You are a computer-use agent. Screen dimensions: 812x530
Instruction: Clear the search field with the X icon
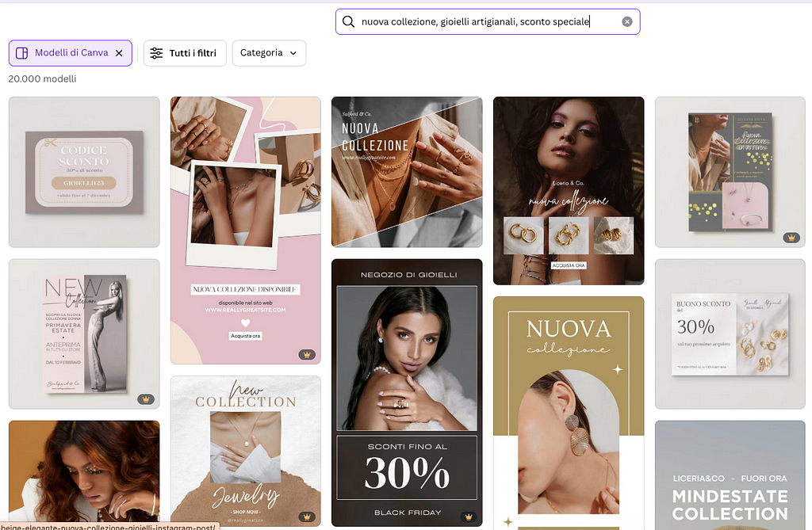626,21
